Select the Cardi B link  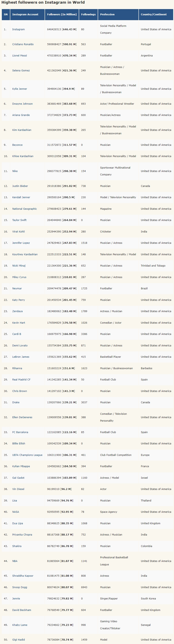pyautogui.click(x=17, y=334)
